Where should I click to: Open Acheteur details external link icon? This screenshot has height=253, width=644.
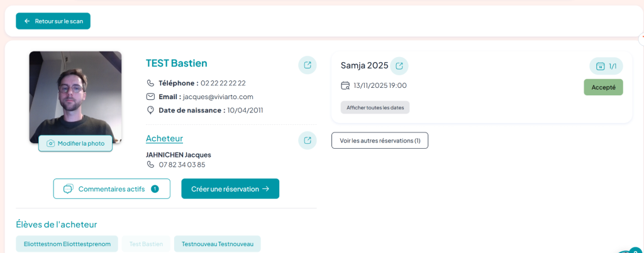(307, 140)
